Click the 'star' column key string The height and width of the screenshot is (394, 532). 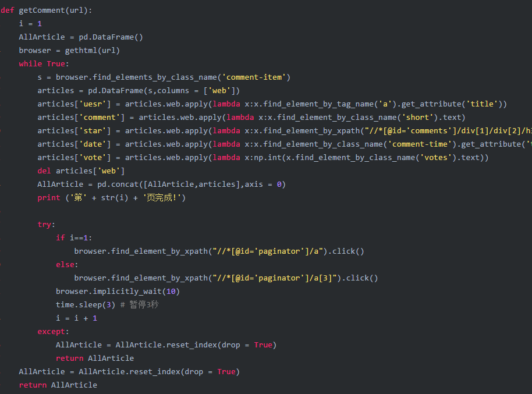pos(93,131)
